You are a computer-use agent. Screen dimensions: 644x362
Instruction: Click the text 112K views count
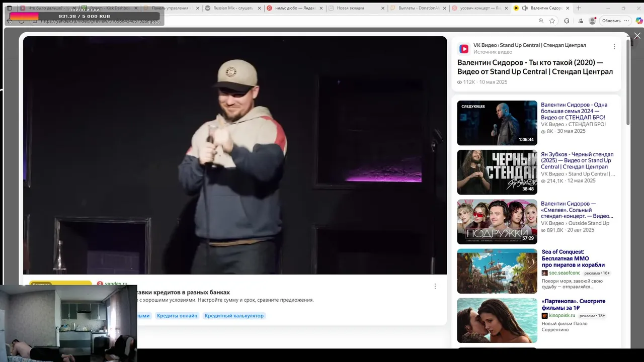pyautogui.click(x=469, y=82)
